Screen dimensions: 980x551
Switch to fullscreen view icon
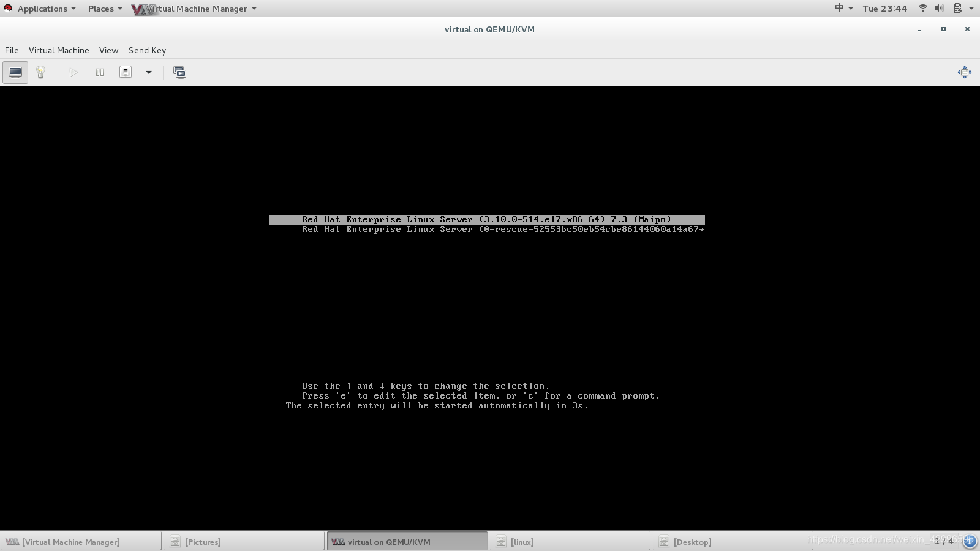coord(964,72)
